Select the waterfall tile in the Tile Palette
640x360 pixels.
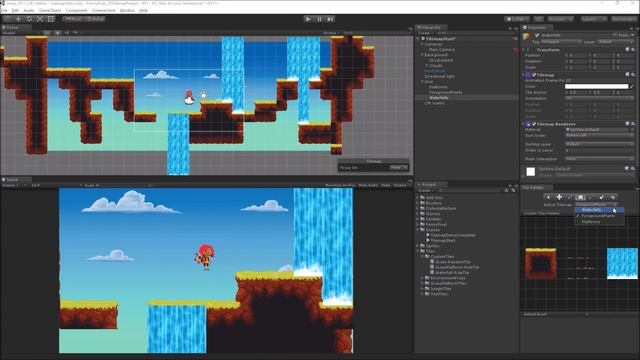tap(622, 263)
